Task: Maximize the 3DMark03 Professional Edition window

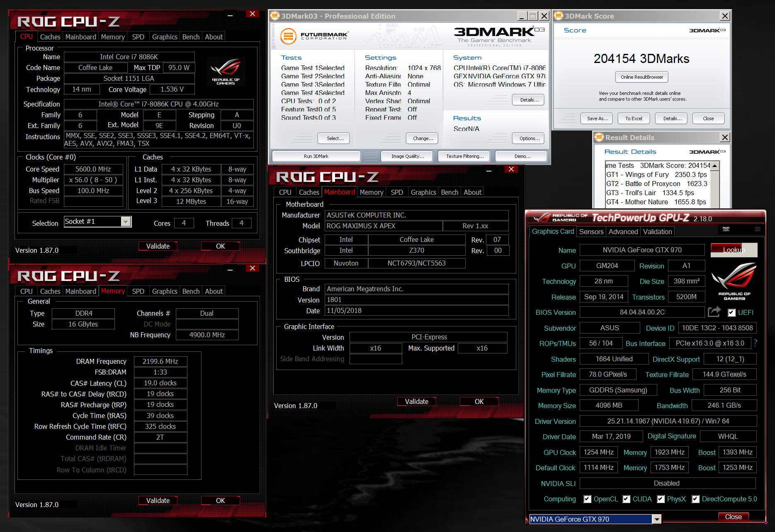Action: (x=533, y=16)
